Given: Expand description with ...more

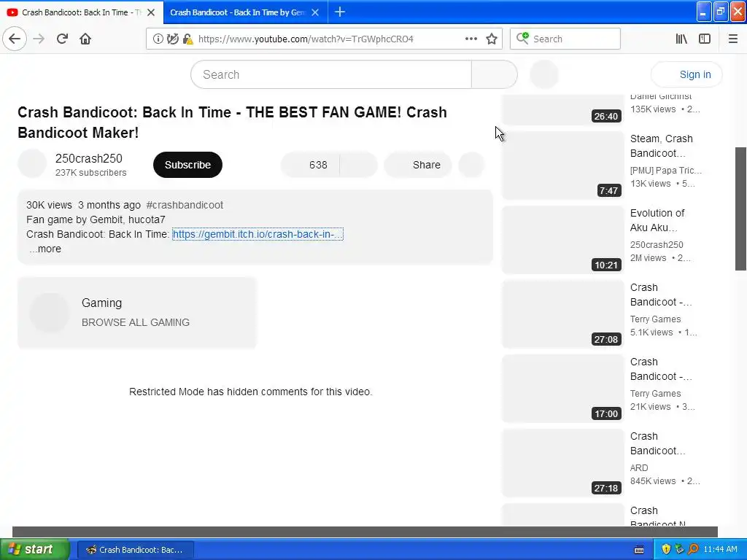Looking at the screenshot, I should (45, 249).
